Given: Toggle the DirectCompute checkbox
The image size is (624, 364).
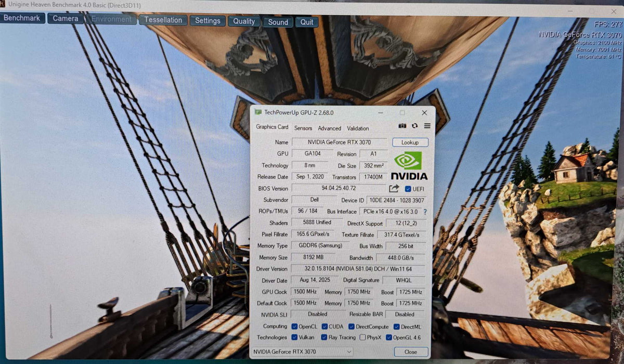Looking at the screenshot, I should click(352, 327).
